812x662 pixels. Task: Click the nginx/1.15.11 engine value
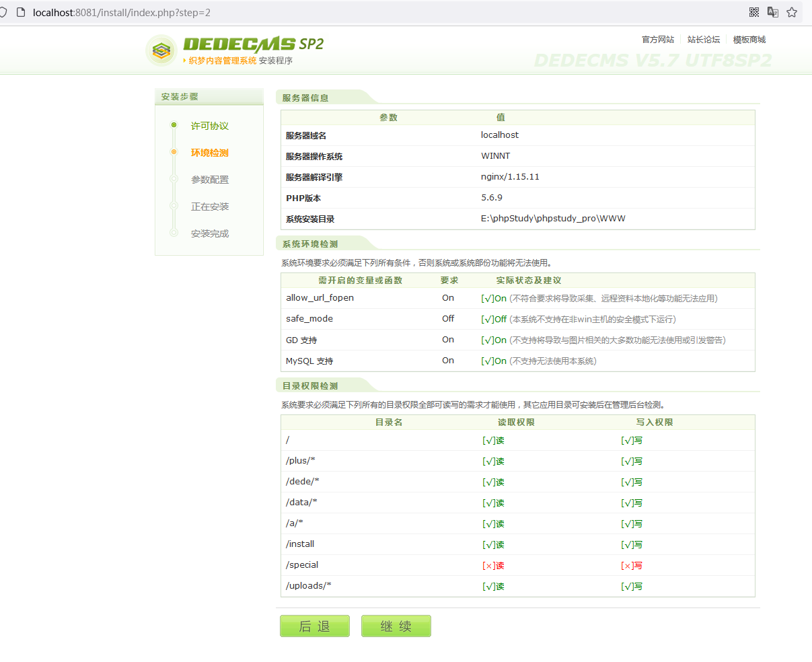tap(510, 176)
